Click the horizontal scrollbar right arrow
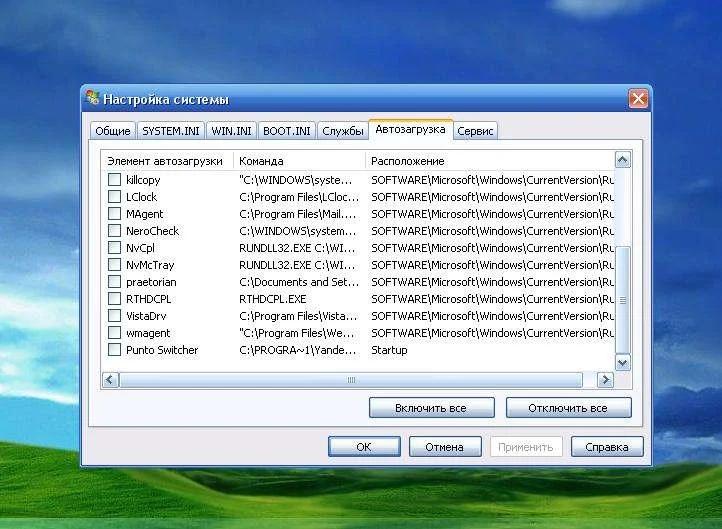The height and width of the screenshot is (529, 722). [x=605, y=380]
